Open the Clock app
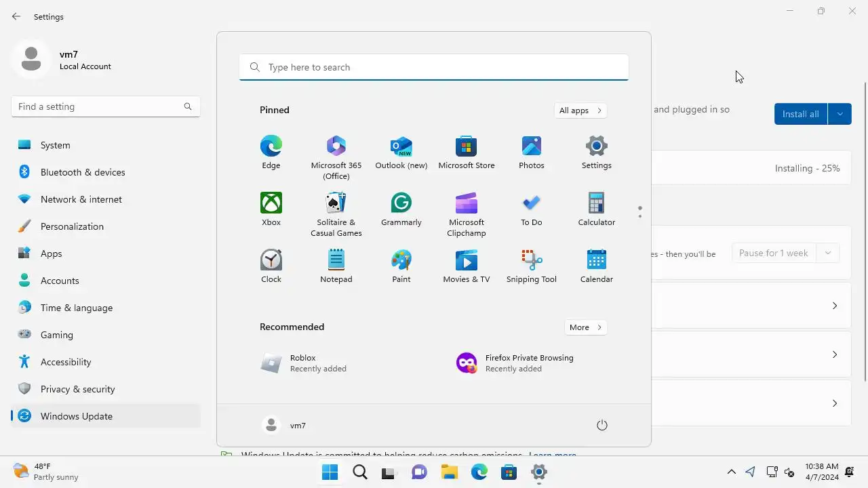The height and width of the screenshot is (488, 868). (271, 267)
